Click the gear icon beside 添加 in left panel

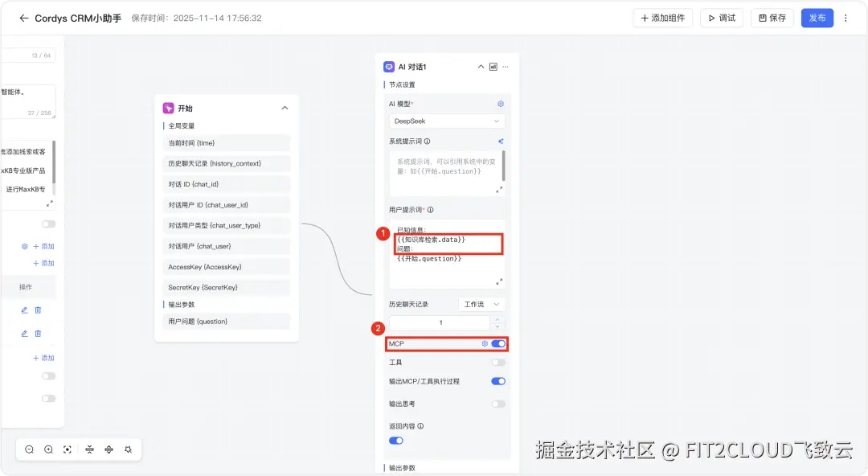pos(24,246)
